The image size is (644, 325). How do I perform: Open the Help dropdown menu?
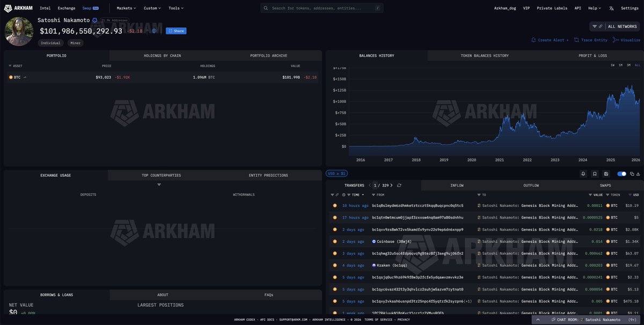594,8
